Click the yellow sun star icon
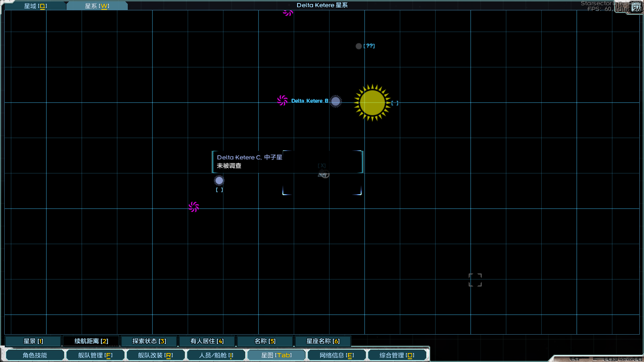Image resolution: width=644 pixels, height=362 pixels. pyautogui.click(x=372, y=103)
